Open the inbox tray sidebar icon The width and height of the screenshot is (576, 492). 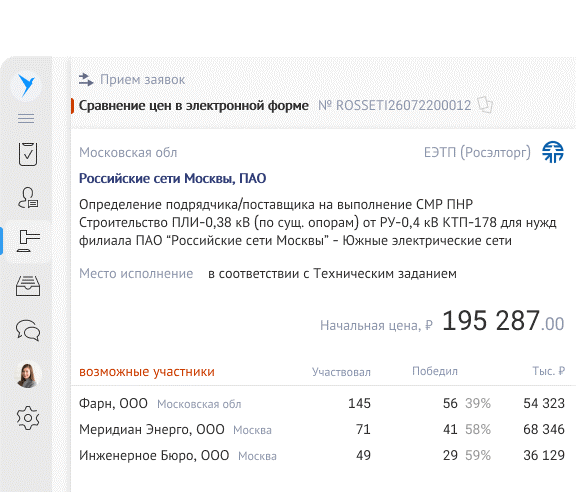click(28, 286)
